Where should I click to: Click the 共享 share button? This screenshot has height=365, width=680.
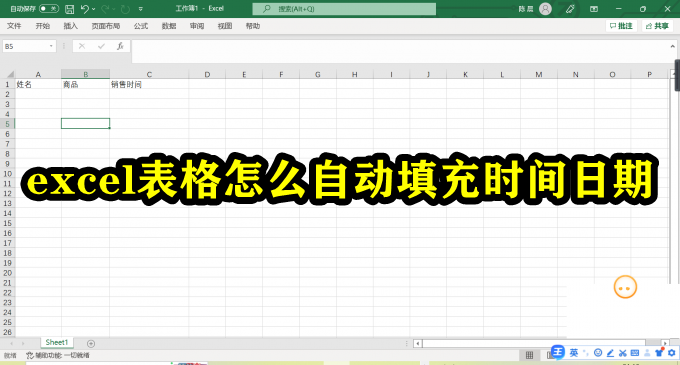coord(657,26)
